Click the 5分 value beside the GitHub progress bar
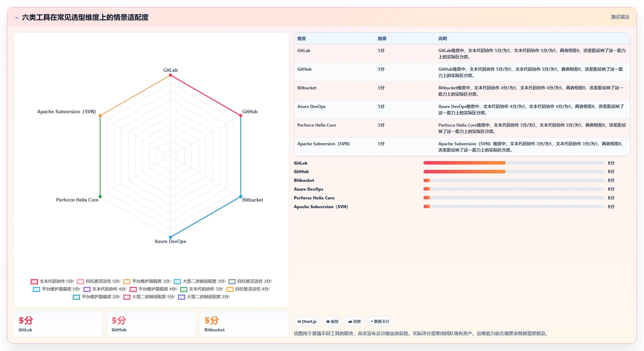 [611, 172]
